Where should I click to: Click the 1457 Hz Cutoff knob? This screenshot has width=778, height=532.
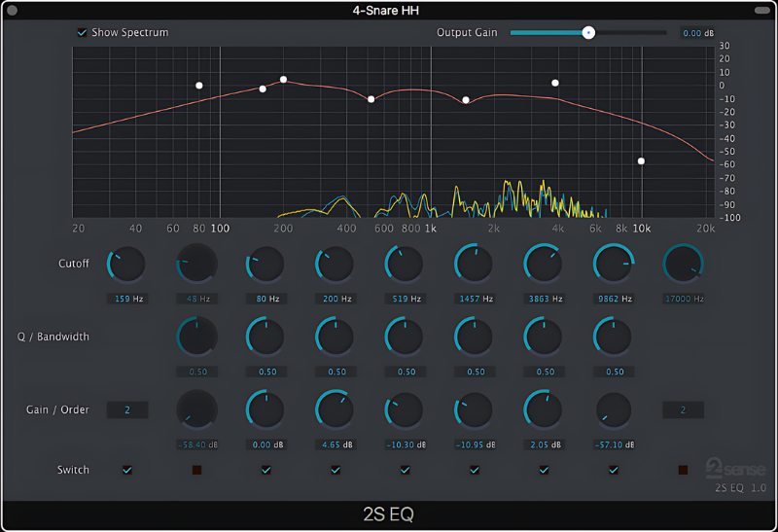[475, 264]
